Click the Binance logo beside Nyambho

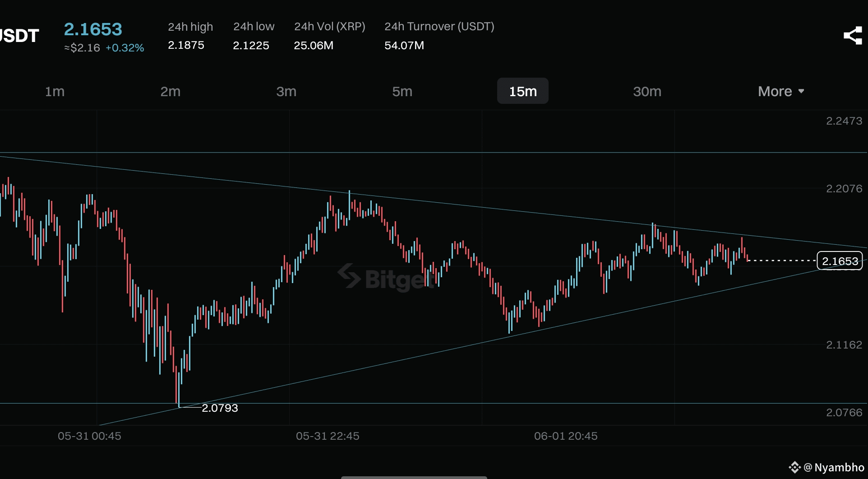tap(795, 467)
